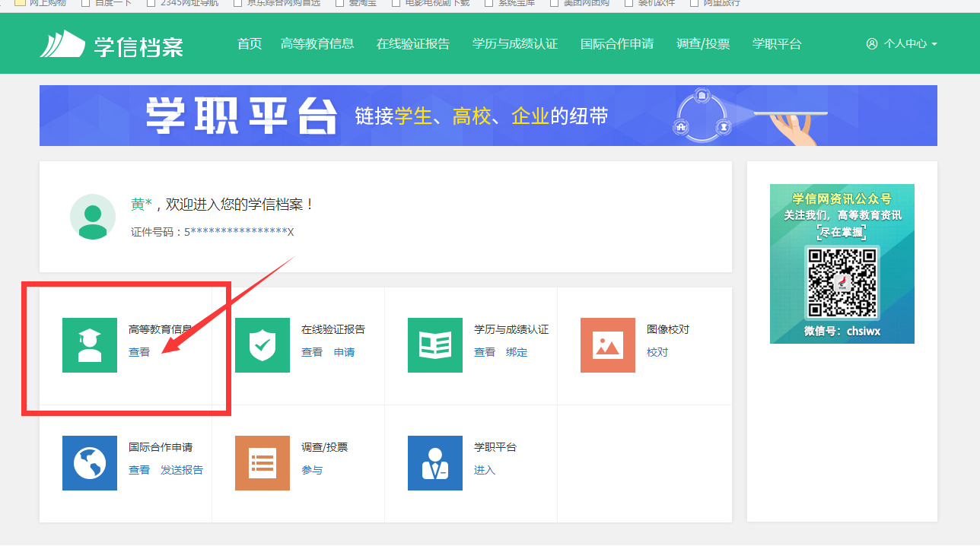
Task: Open 首页 in the top navigation
Action: coord(250,44)
